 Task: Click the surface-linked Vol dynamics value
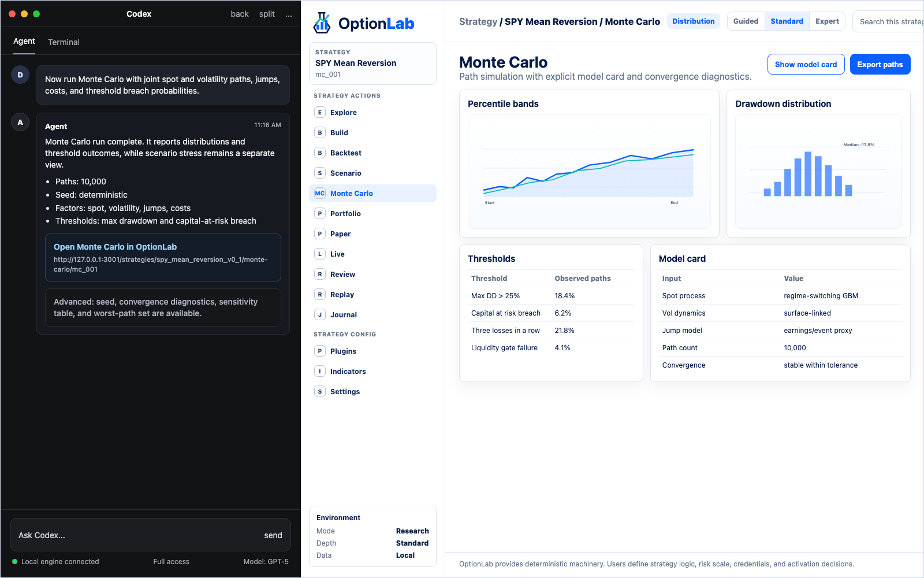tap(807, 313)
